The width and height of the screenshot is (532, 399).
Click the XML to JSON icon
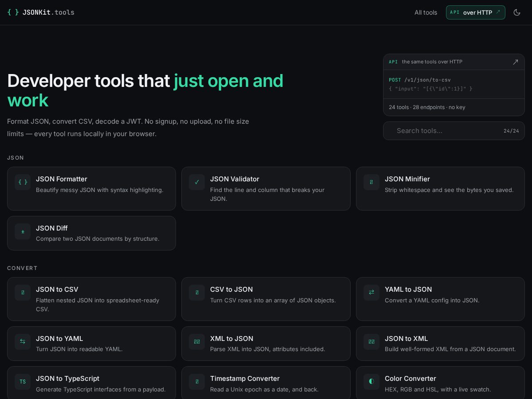(x=197, y=342)
